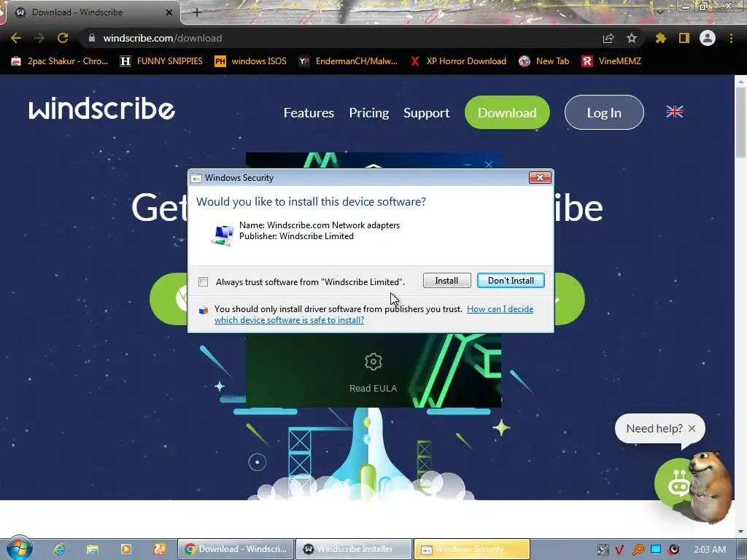This screenshot has width=747, height=560.
Task: Open the Chrome profile avatar
Action: (708, 38)
